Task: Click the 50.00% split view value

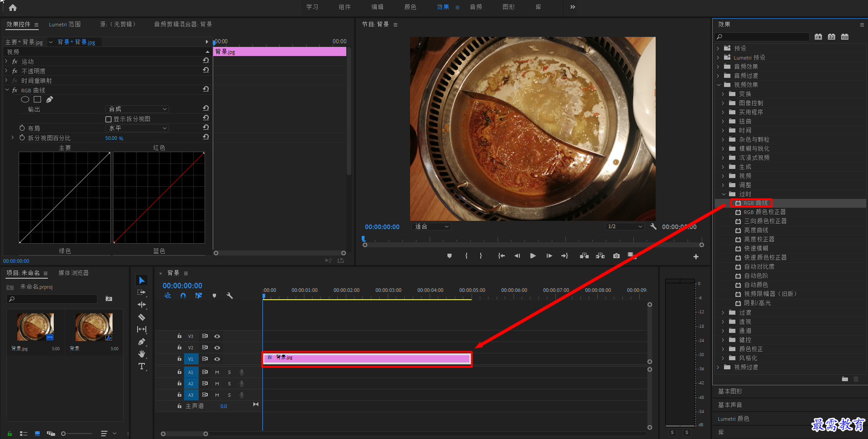Action: click(x=114, y=138)
